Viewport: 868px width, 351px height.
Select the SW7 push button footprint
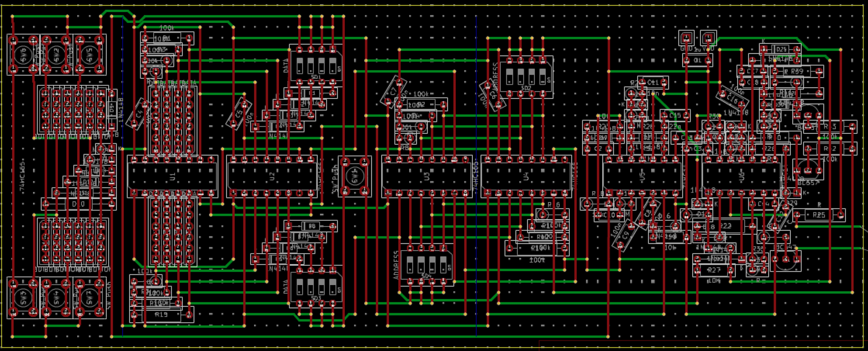point(90,298)
